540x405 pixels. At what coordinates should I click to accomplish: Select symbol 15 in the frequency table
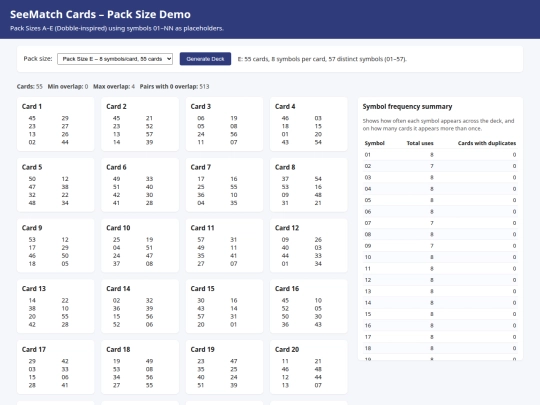(440, 314)
